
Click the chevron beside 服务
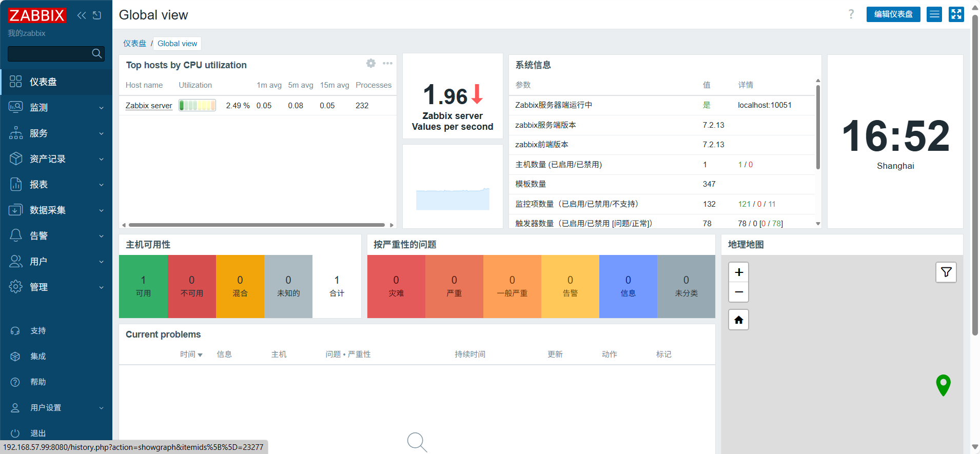click(101, 133)
